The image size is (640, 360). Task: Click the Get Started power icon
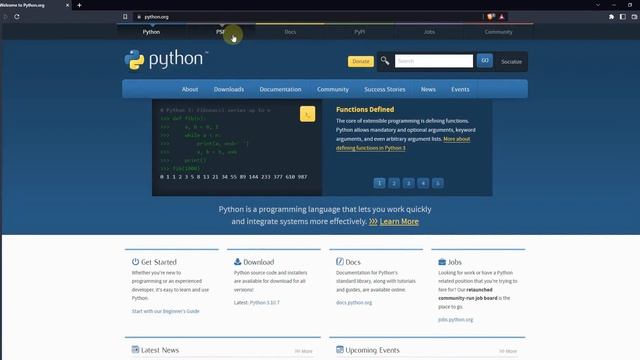(x=135, y=261)
